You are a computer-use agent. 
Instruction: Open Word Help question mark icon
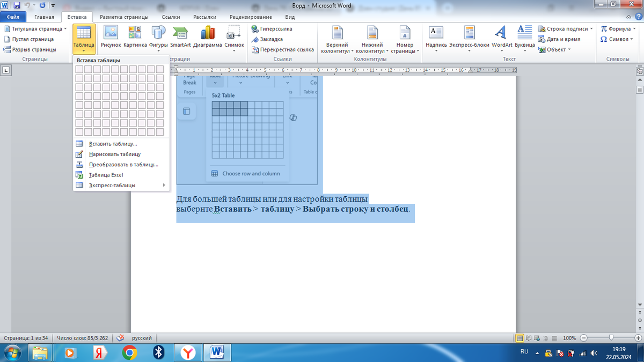639,17
